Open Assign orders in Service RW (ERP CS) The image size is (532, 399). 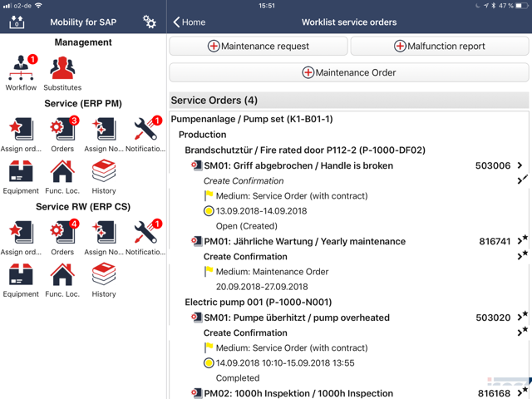(21, 238)
